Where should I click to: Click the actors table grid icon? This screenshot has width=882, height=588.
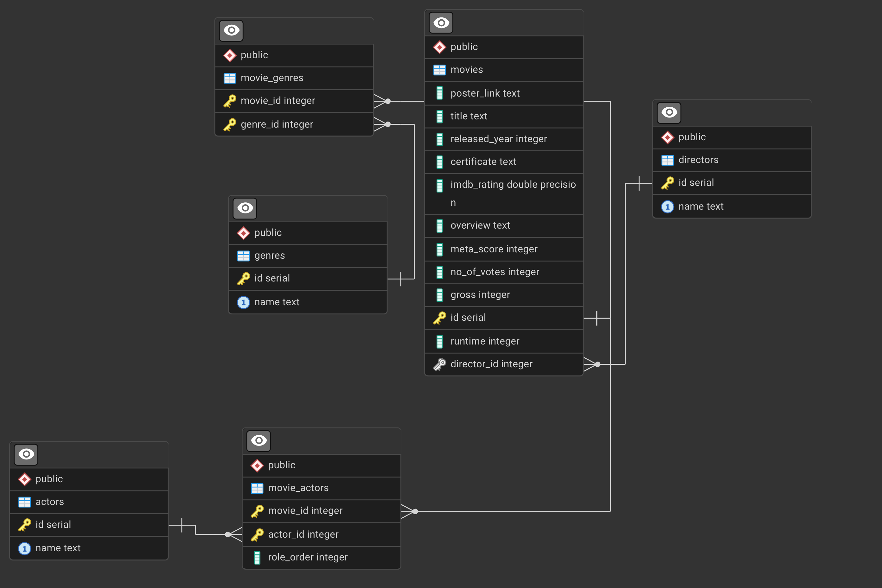(x=24, y=502)
